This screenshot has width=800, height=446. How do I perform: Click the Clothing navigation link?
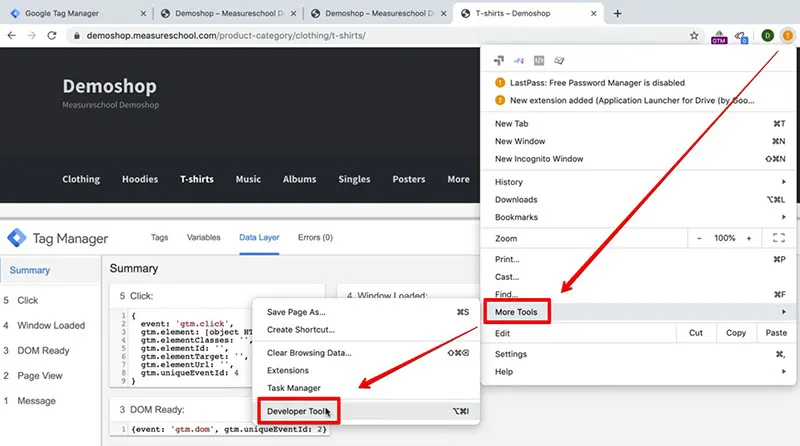pos(81,179)
